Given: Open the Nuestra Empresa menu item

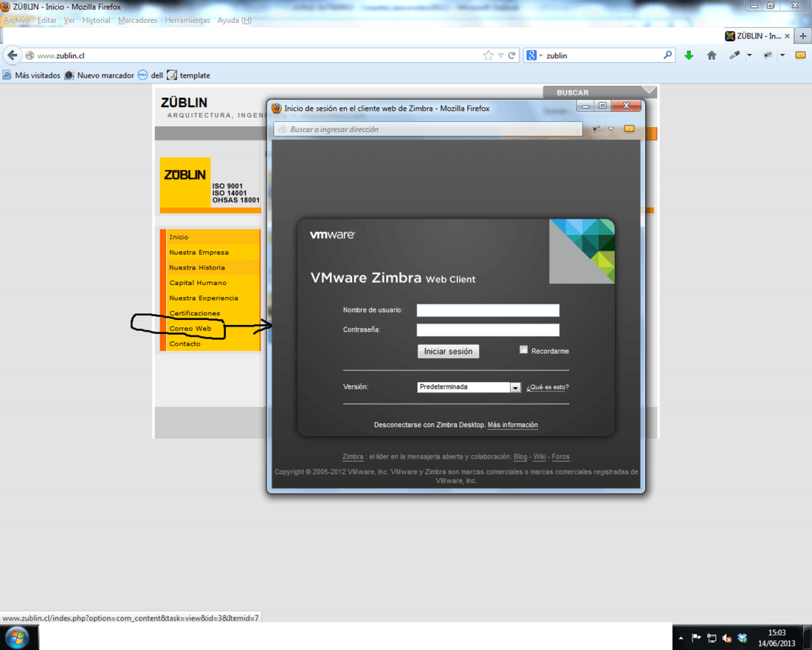Looking at the screenshot, I should 199,253.
